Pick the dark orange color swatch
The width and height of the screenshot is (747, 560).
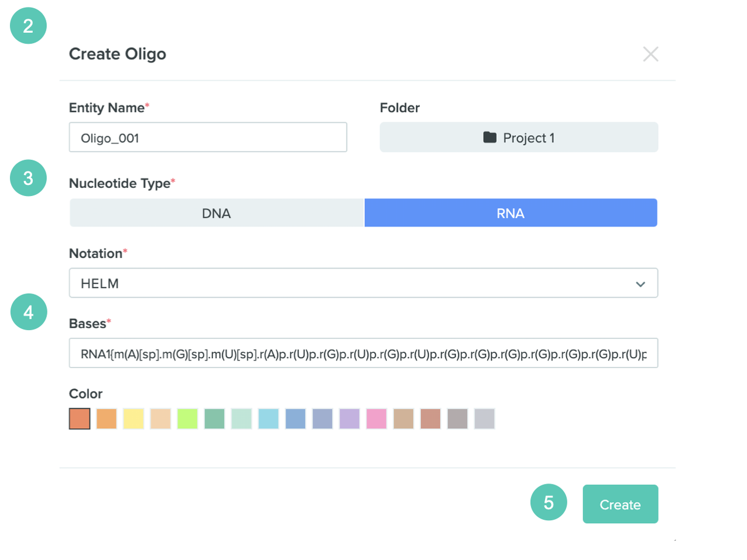coord(80,419)
